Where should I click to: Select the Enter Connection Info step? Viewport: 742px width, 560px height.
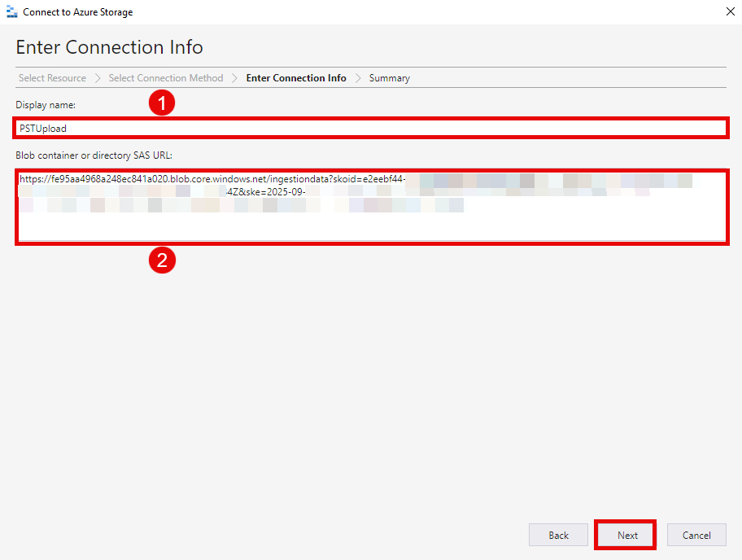tap(296, 78)
